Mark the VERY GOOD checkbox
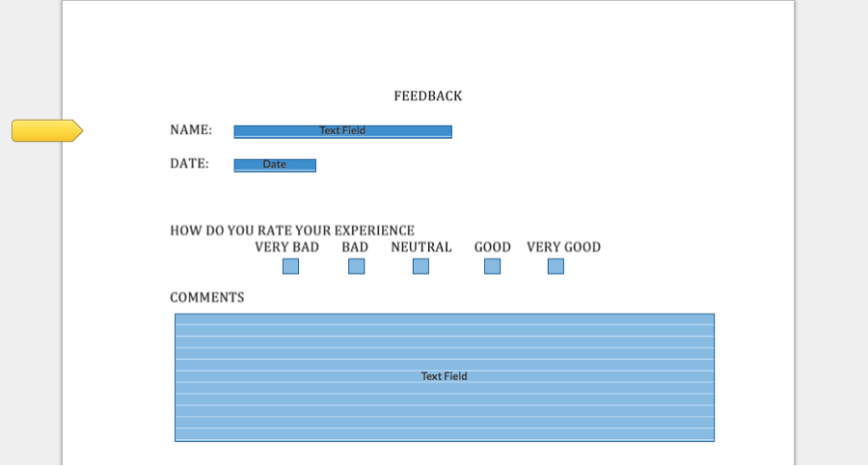Viewport: 868px width, 466px height. (x=556, y=266)
